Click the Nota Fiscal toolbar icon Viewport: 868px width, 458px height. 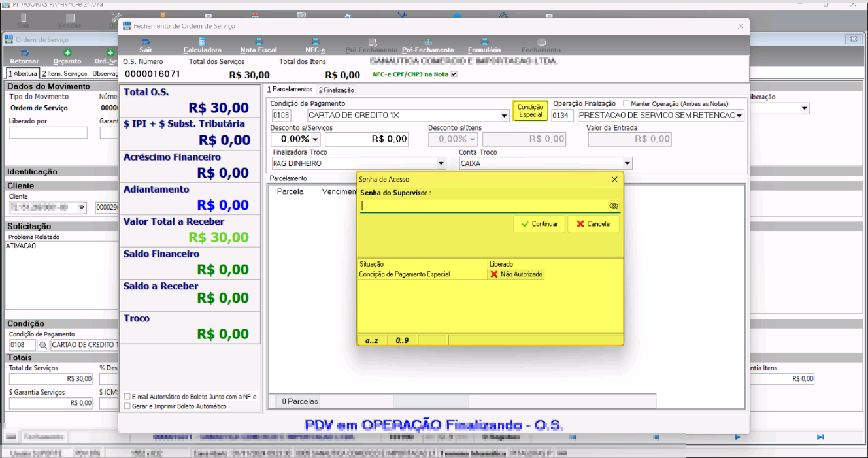[x=258, y=45]
